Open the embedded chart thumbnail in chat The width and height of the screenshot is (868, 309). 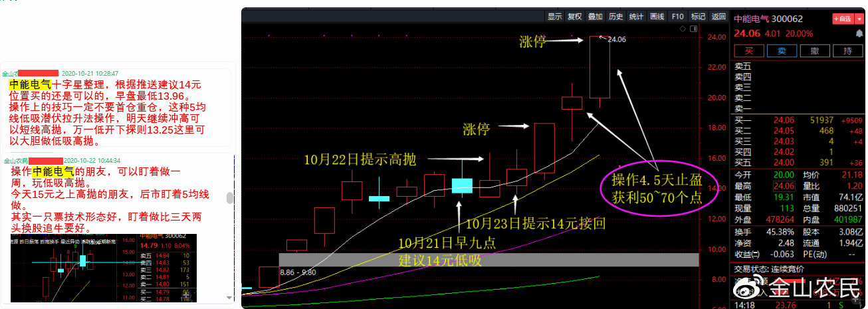[103, 268]
